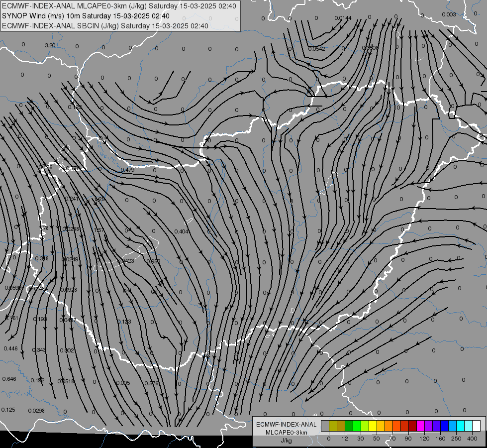
Task: Click the map value 0.0518
Action: coord(66,381)
